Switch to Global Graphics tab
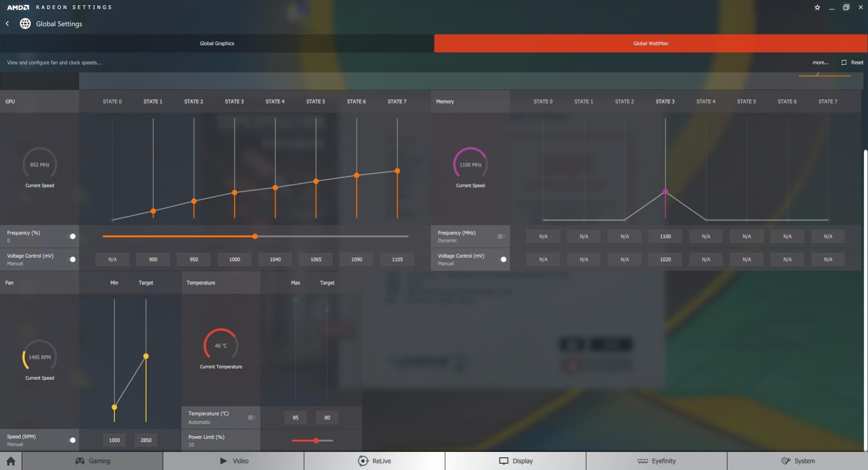Image resolution: width=868 pixels, height=470 pixels. (x=217, y=43)
